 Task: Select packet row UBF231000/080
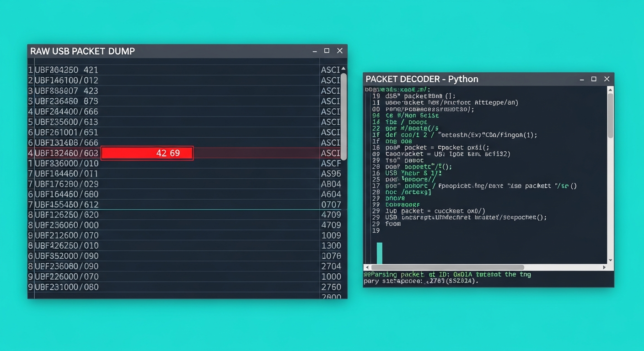[x=66, y=287]
